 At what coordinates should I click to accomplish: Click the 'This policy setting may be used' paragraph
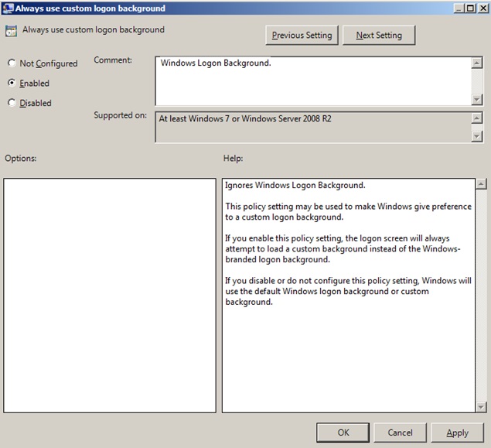[x=348, y=211]
